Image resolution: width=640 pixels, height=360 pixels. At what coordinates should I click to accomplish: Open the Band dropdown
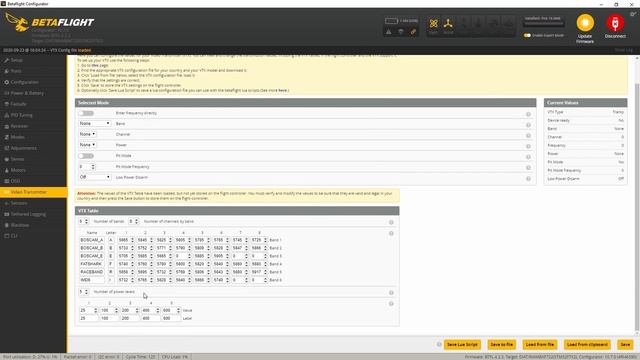(94, 123)
